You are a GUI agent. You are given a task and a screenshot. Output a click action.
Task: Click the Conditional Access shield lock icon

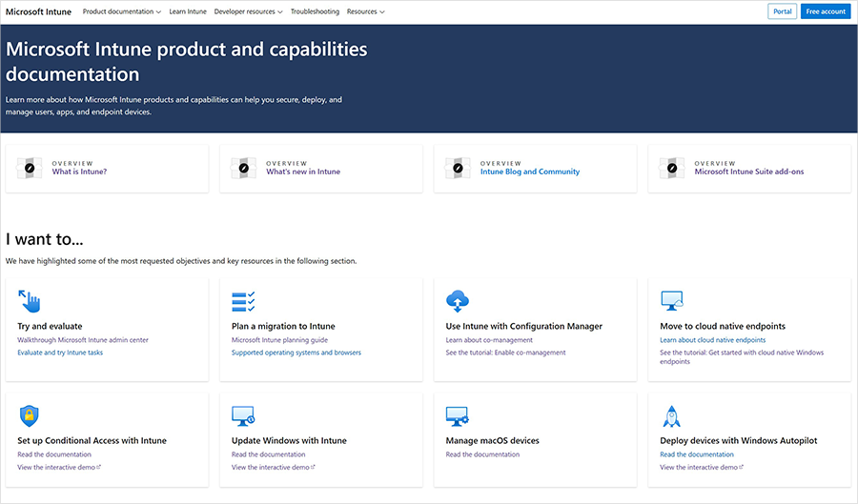[29, 416]
